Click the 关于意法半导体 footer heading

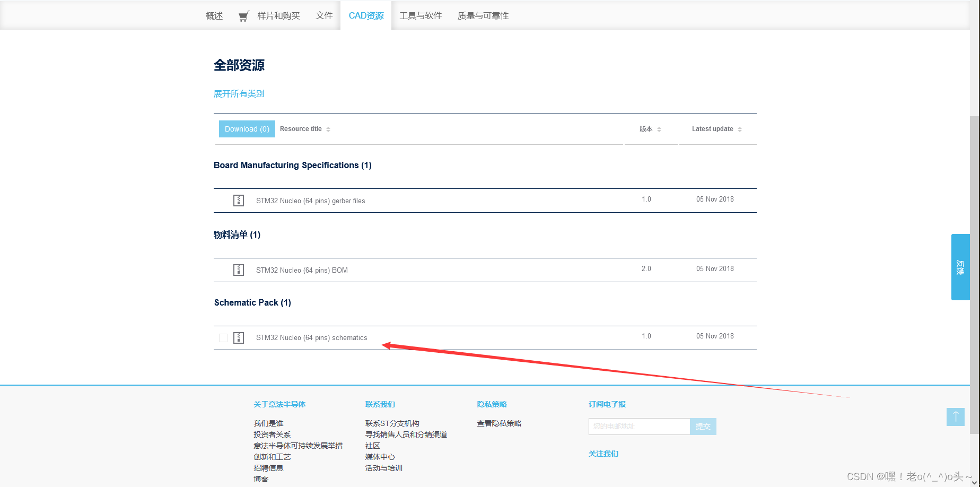click(x=279, y=404)
